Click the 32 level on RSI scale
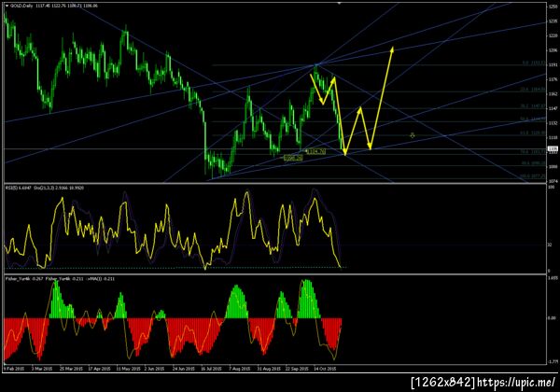560x392 pixels. tap(551, 245)
